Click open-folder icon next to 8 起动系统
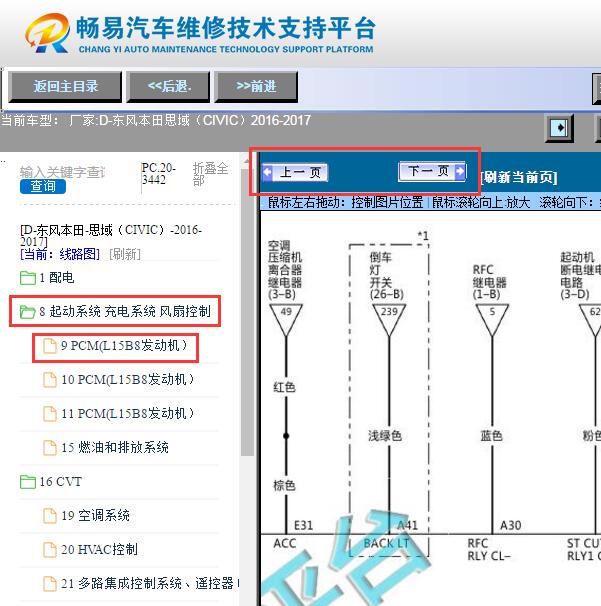The width and height of the screenshot is (601, 606). (28, 312)
